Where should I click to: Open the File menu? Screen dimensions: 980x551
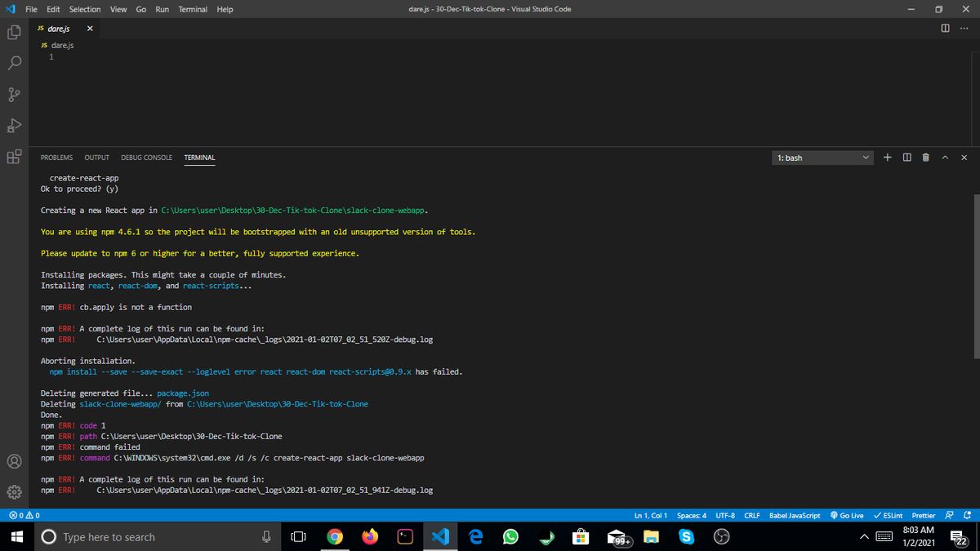pos(31,9)
